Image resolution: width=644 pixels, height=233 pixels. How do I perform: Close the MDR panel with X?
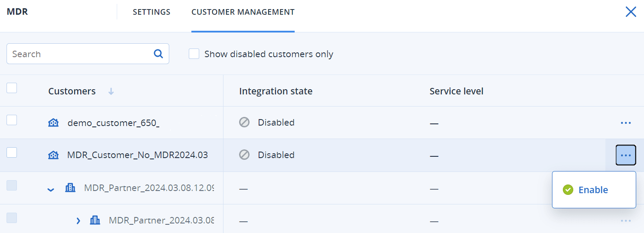[631, 12]
